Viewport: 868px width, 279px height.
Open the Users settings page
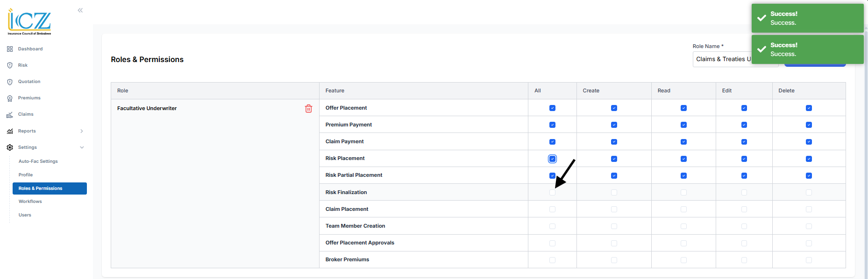click(25, 215)
